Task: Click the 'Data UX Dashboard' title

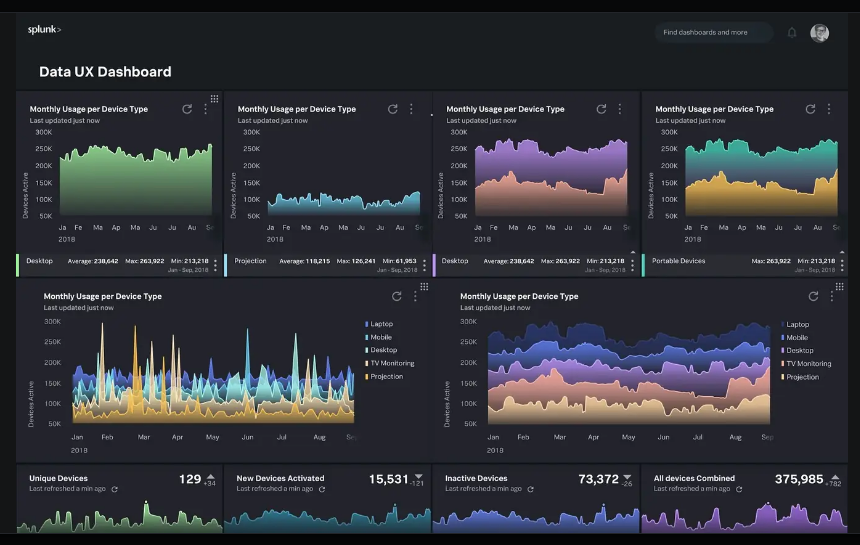Action: pos(105,72)
